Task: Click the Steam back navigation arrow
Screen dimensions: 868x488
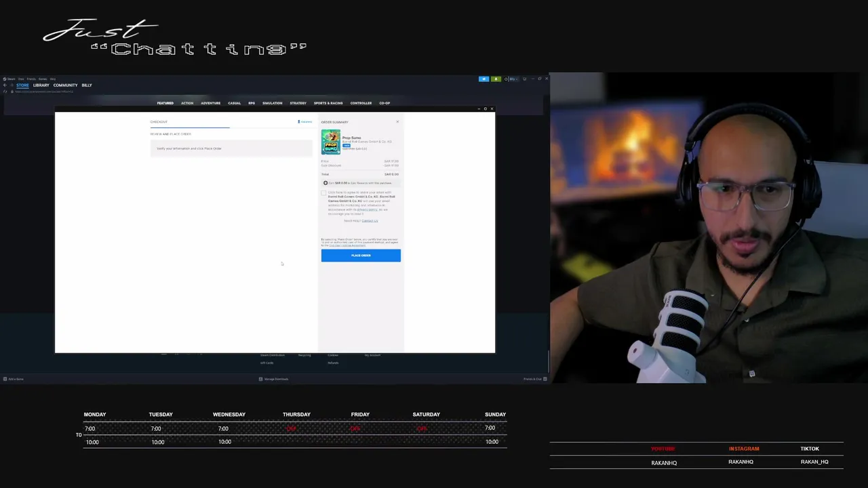Action: pyautogui.click(x=5, y=85)
